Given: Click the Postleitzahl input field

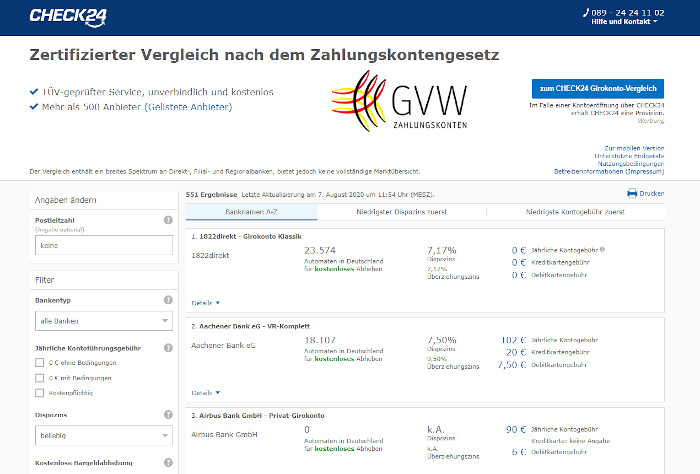Looking at the screenshot, I should click(104, 245).
